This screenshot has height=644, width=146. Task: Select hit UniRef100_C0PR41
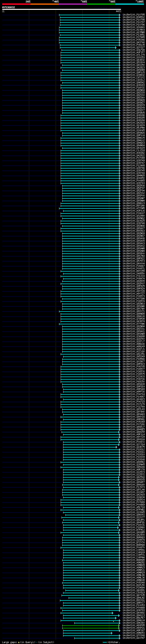coord(133,550)
